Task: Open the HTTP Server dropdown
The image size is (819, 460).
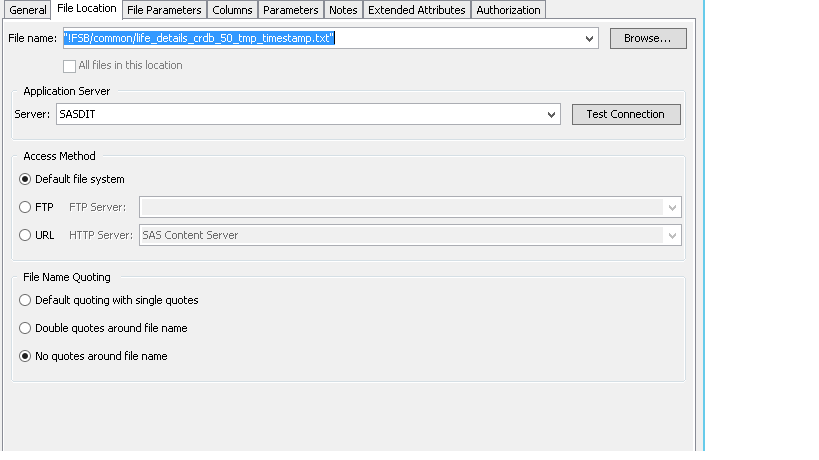Action: 673,235
